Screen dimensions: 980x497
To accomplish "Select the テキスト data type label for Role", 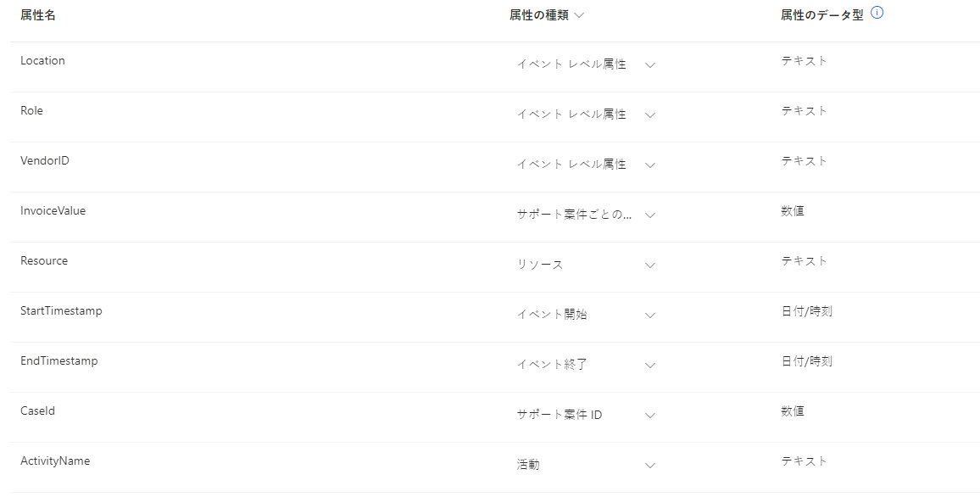I will 804,110.
